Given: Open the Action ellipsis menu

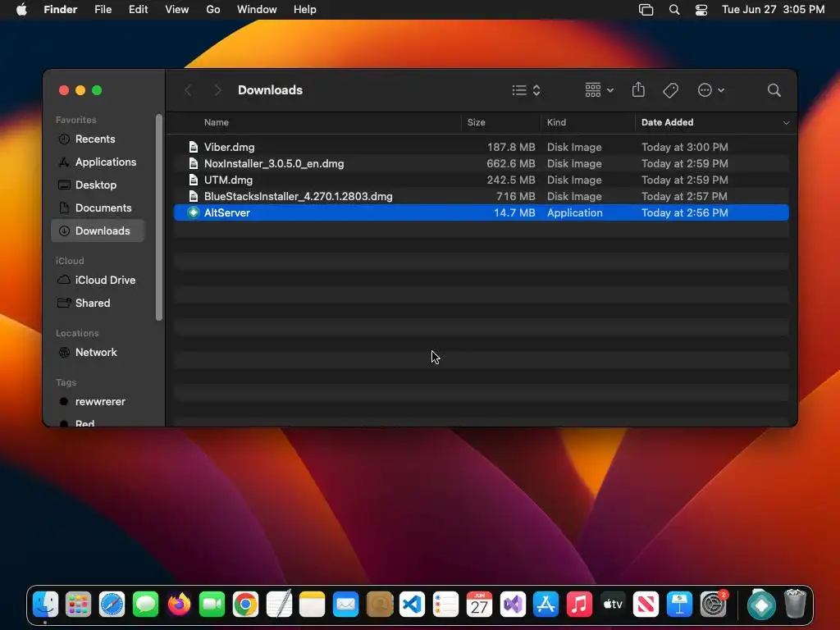Looking at the screenshot, I should click(711, 90).
